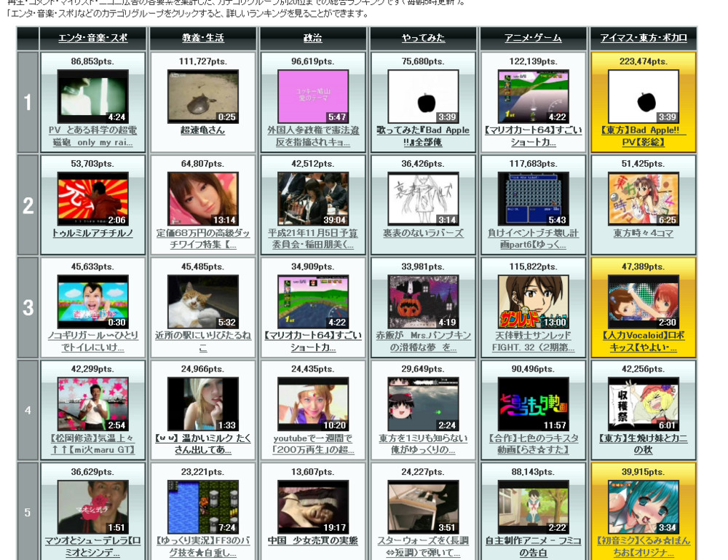
Task: Open the 教養・生活 category ranking
Action: (x=203, y=38)
